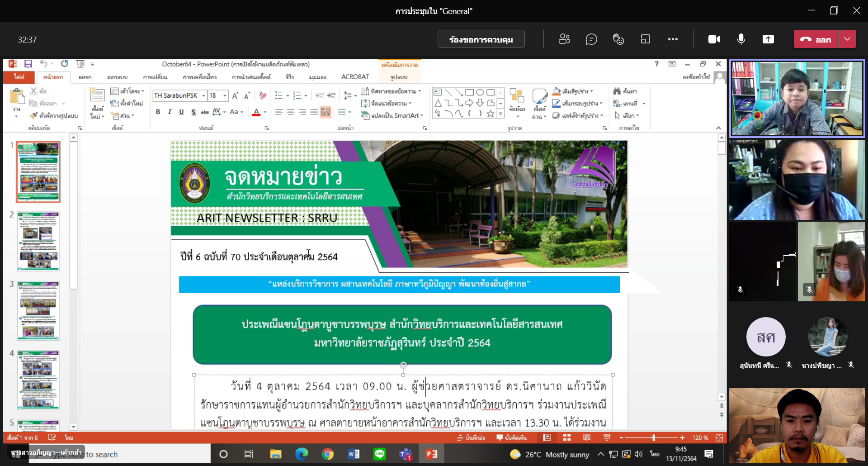Open the meeting participants panel
The image size is (868, 466).
[564, 39]
